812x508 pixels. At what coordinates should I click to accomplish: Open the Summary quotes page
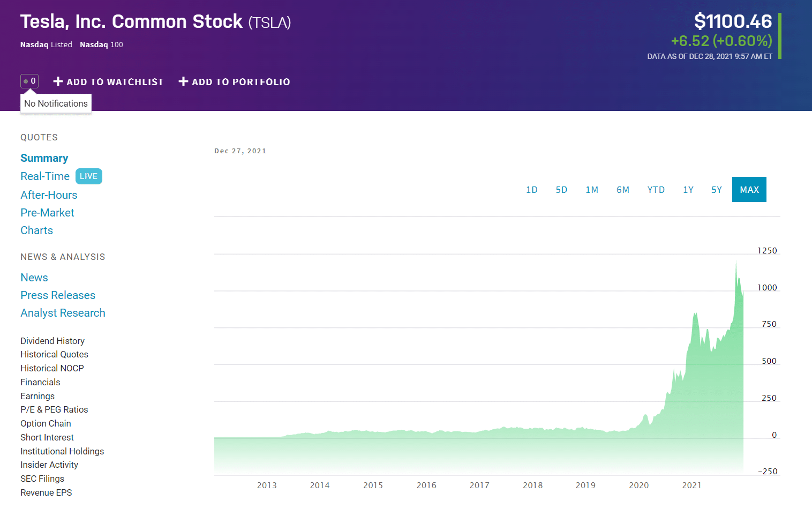click(44, 158)
